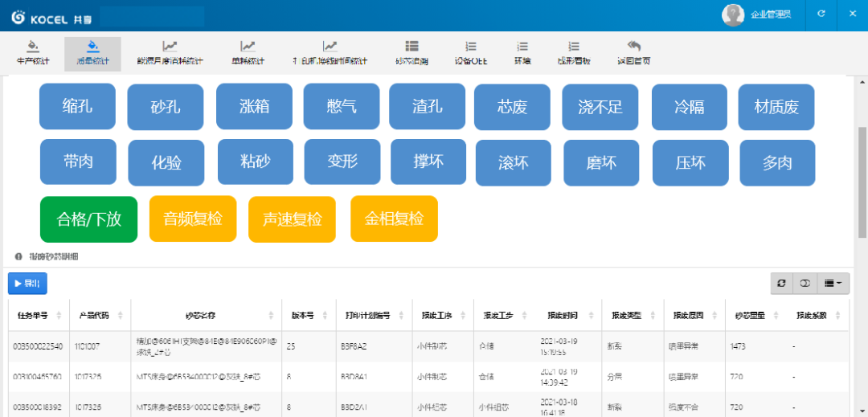
Task: Sort by 报废工步 column arrows
Action: (524, 316)
